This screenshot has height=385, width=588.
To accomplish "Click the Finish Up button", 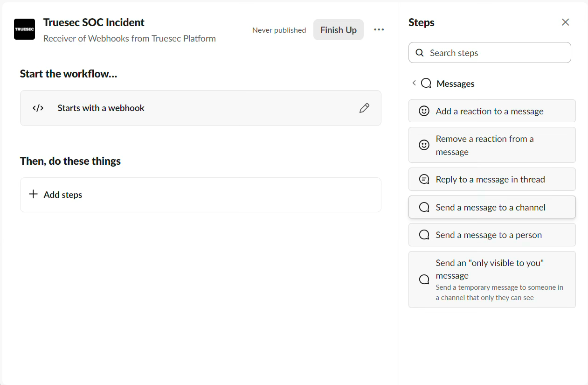I will point(338,30).
